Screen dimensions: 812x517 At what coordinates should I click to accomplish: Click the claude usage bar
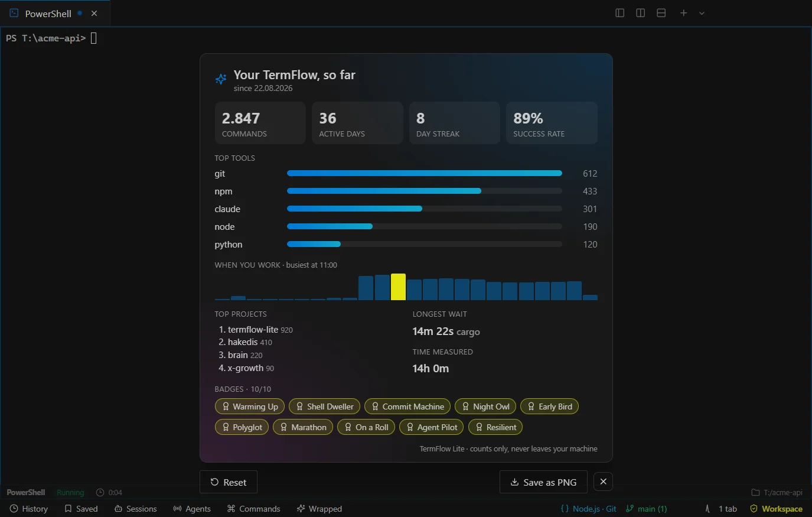(x=425, y=209)
